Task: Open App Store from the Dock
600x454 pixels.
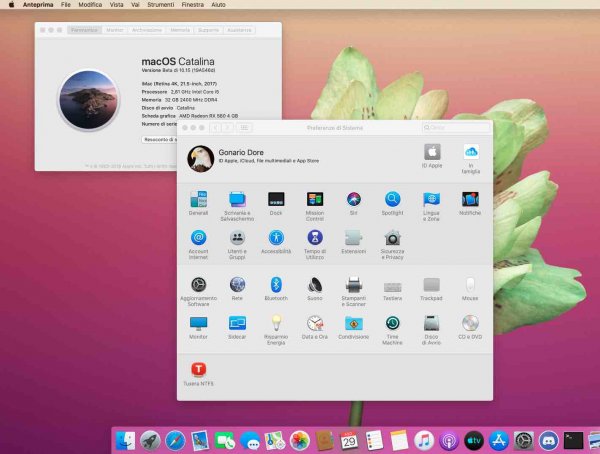Action: coord(498,441)
